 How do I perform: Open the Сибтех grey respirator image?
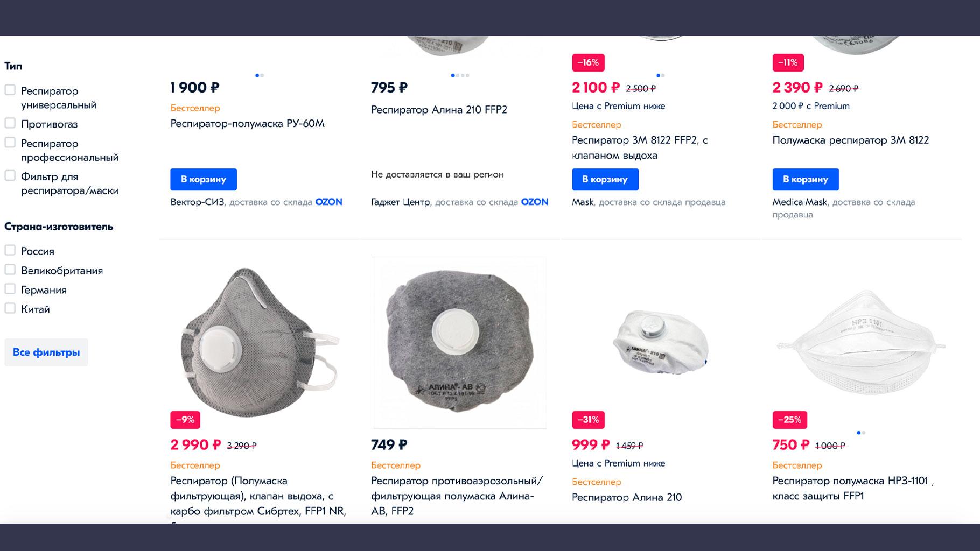click(x=259, y=343)
